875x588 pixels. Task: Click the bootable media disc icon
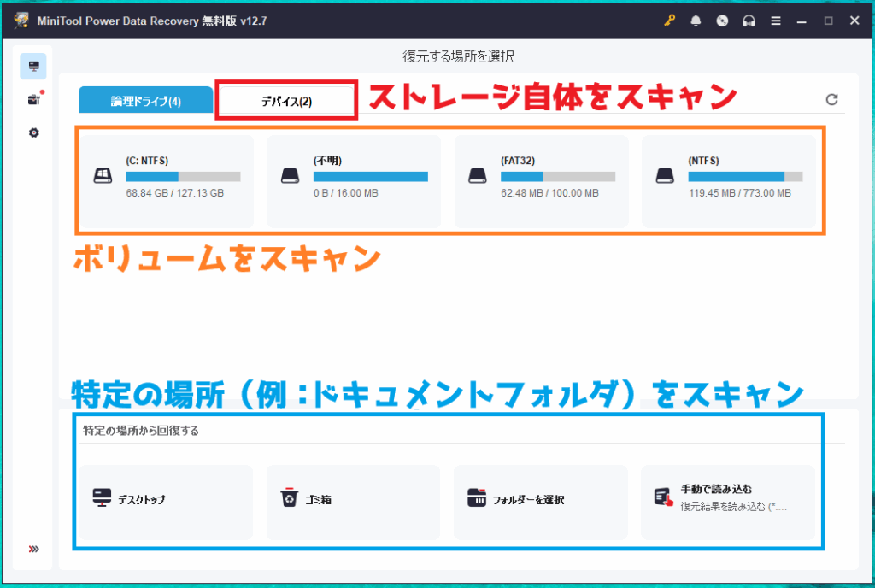723,21
